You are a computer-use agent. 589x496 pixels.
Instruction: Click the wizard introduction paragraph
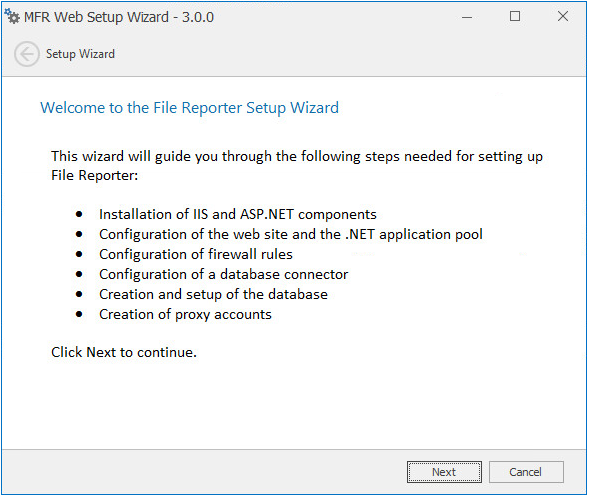[x=297, y=166]
